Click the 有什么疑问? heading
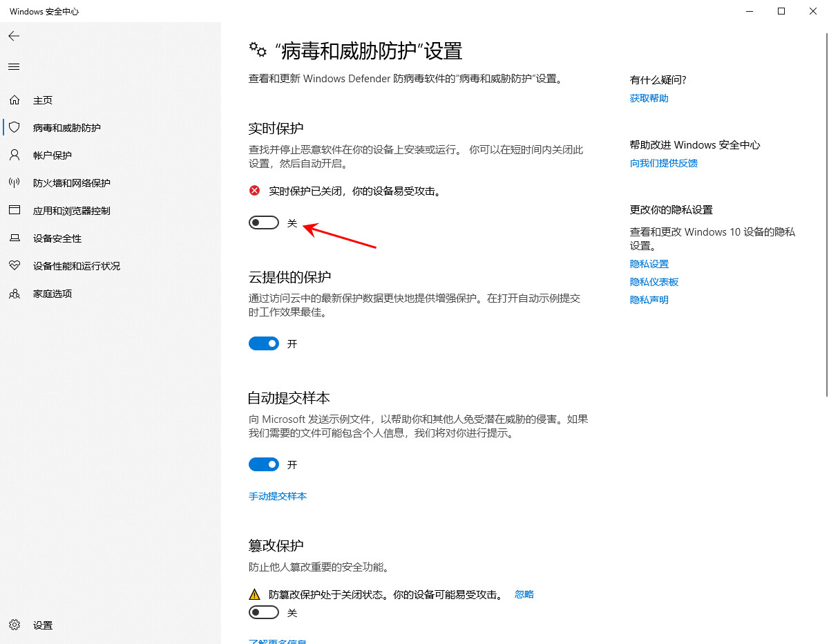This screenshot has height=644, width=829. (658, 80)
